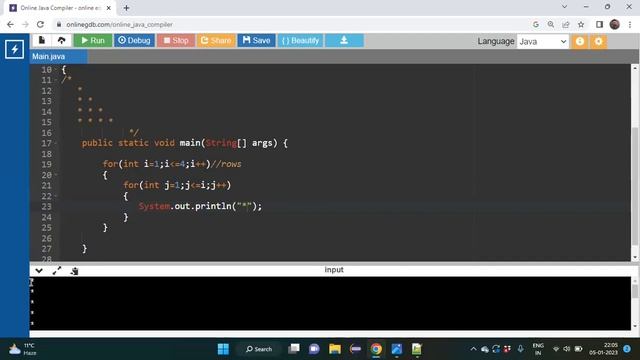Click the 'public static void main' line

pyautogui.click(x=184, y=143)
